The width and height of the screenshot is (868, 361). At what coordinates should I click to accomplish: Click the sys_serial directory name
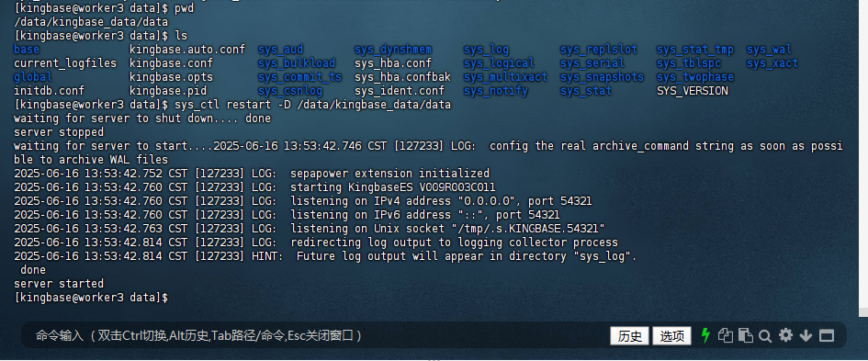tap(592, 63)
